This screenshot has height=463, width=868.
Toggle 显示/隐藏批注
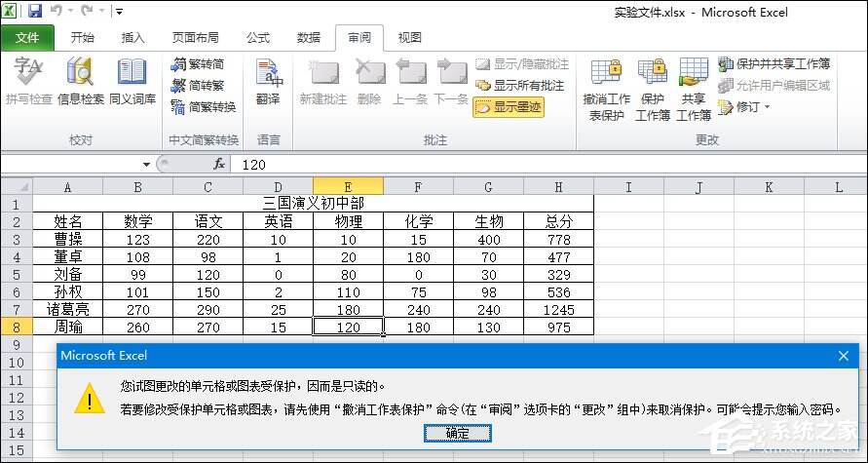(522, 64)
